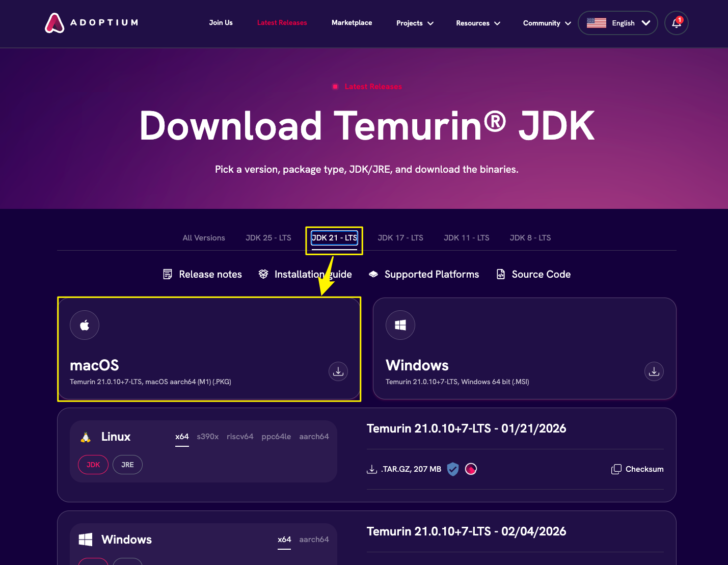Image resolution: width=728 pixels, height=565 pixels.
Task: Switch to the All Versions tab
Action: [x=204, y=238]
